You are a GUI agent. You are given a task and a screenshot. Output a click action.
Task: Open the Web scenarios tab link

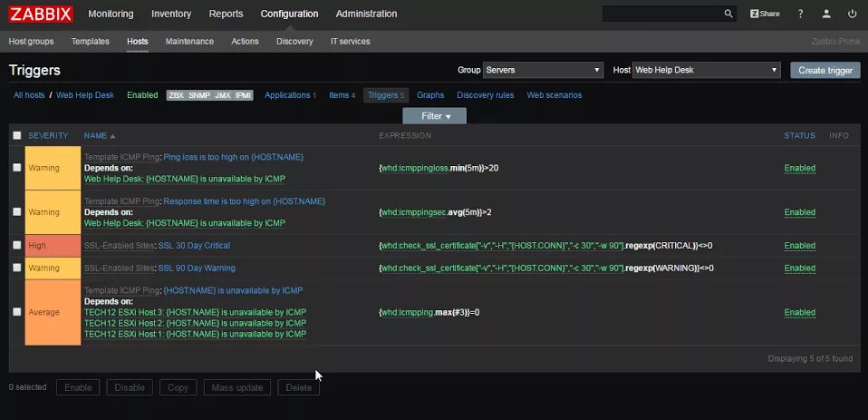tap(555, 95)
